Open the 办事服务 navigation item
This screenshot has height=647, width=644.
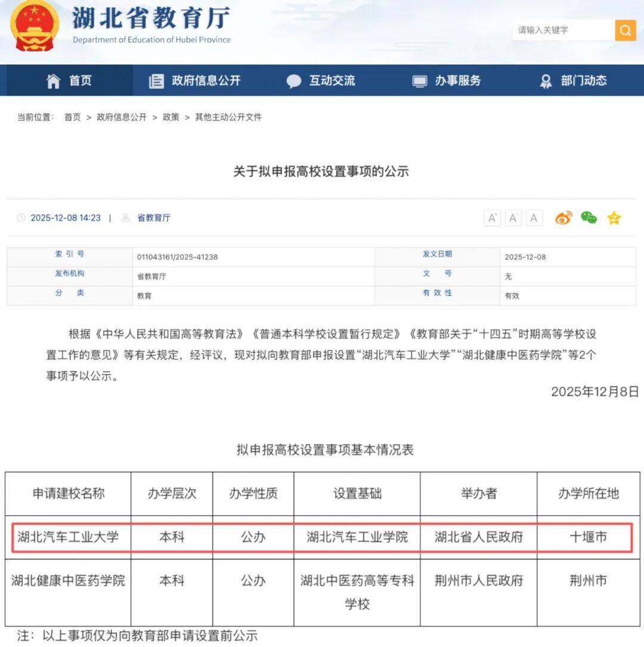tap(447, 81)
